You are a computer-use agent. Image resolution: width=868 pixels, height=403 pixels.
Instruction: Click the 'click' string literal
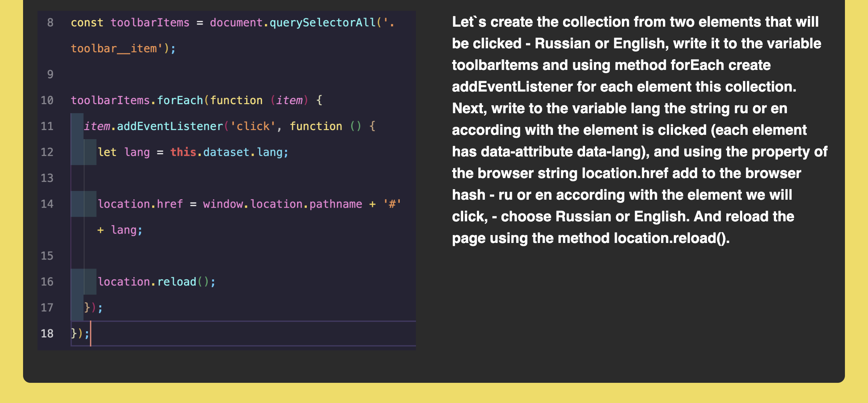(253, 126)
